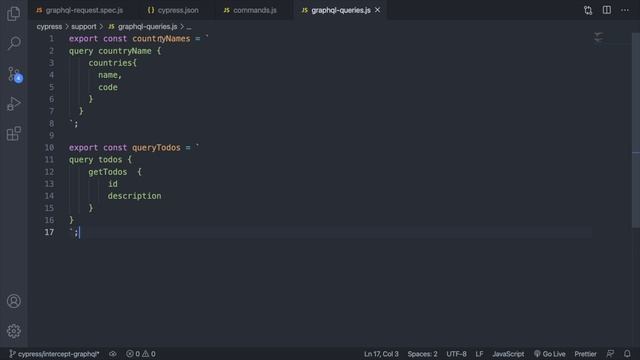Open the Run and Debug view
This screenshot has width=640, height=360.
[x=13, y=104]
